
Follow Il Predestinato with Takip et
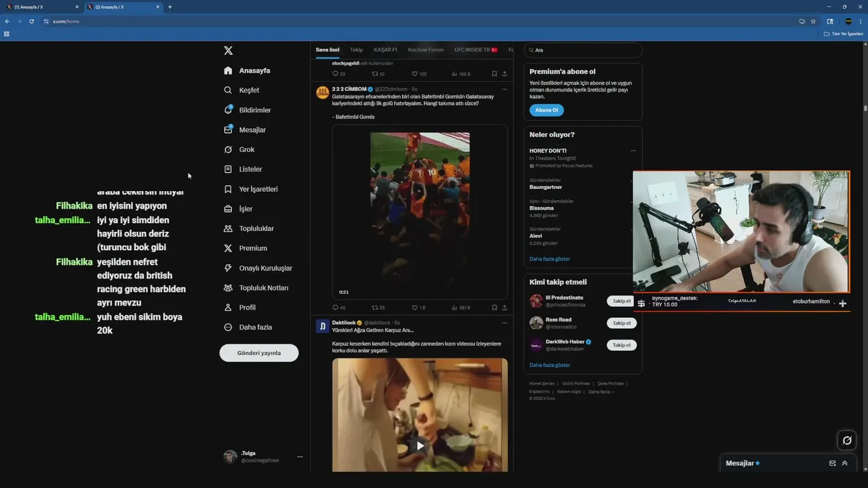click(622, 302)
